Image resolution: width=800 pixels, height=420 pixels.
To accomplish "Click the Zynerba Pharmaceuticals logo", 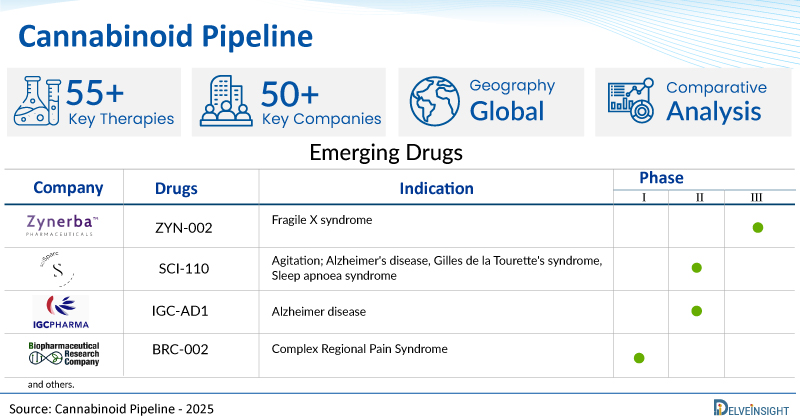I will pos(62,225).
